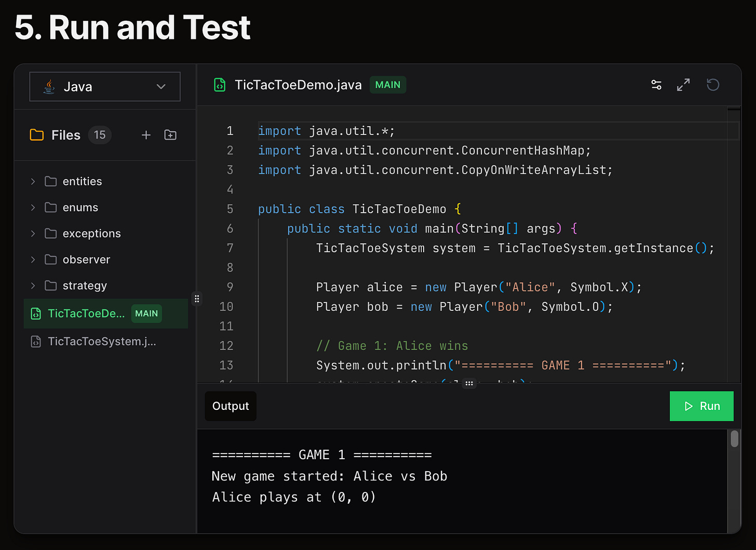Select TicTacToeDemo file in file tree

[86, 313]
